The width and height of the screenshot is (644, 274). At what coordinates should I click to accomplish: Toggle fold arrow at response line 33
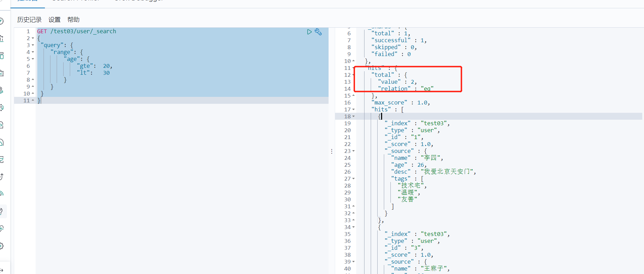(x=353, y=220)
